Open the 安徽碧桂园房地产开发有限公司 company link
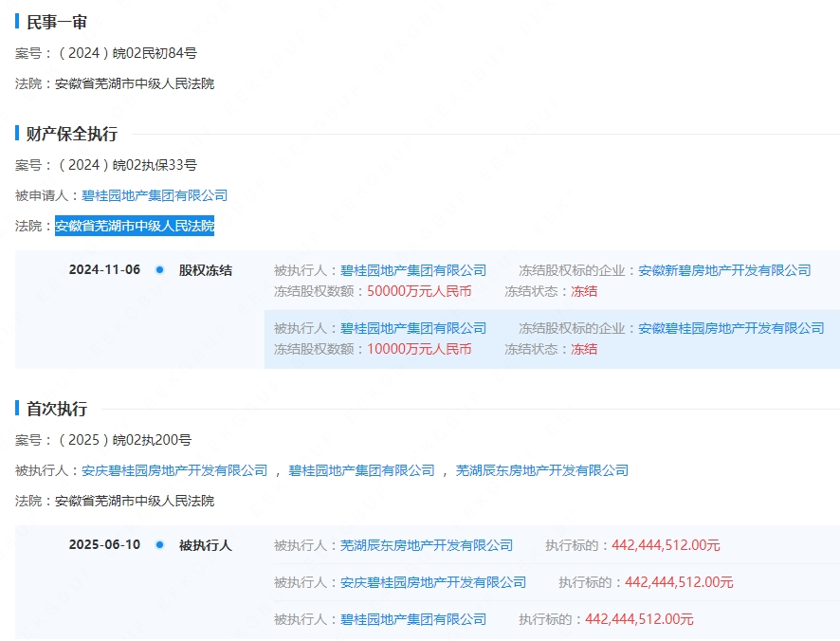This screenshot has width=840, height=641. click(731, 328)
